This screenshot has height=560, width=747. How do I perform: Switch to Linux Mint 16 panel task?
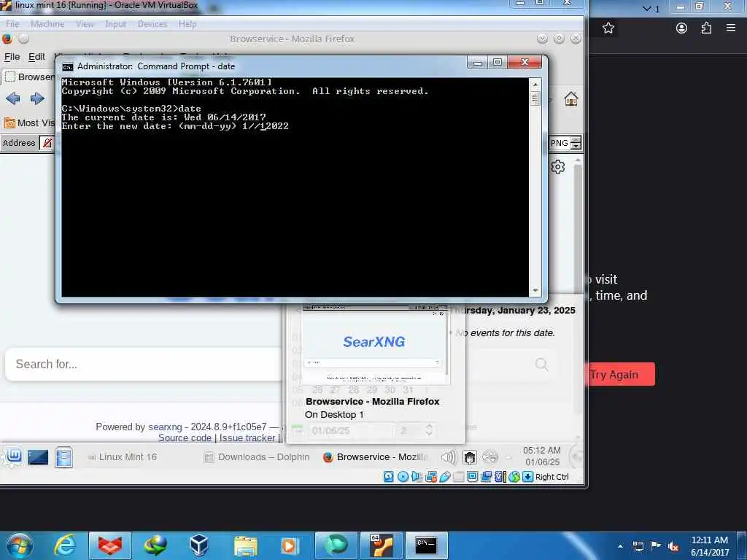pyautogui.click(x=123, y=457)
